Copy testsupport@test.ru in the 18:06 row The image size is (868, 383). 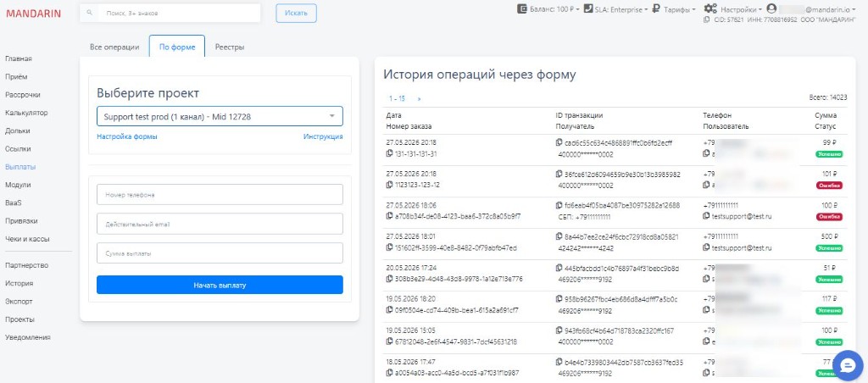pos(706,216)
